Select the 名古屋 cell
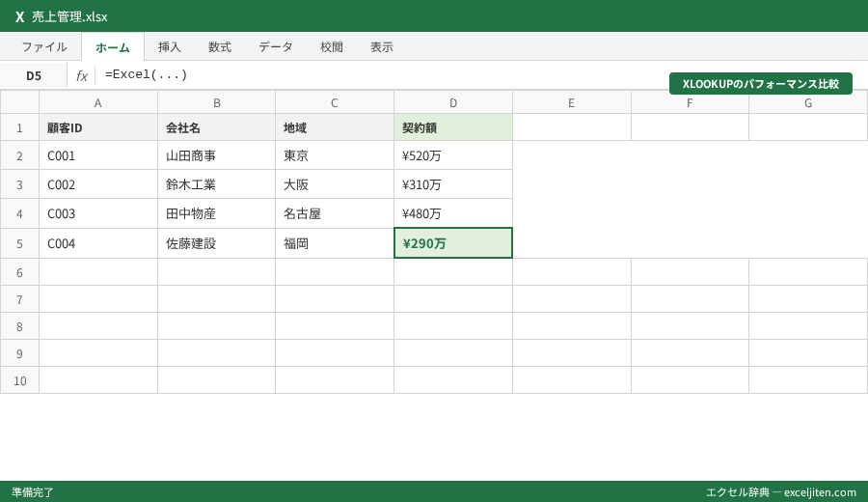The width and height of the screenshot is (868, 502). tap(335, 214)
